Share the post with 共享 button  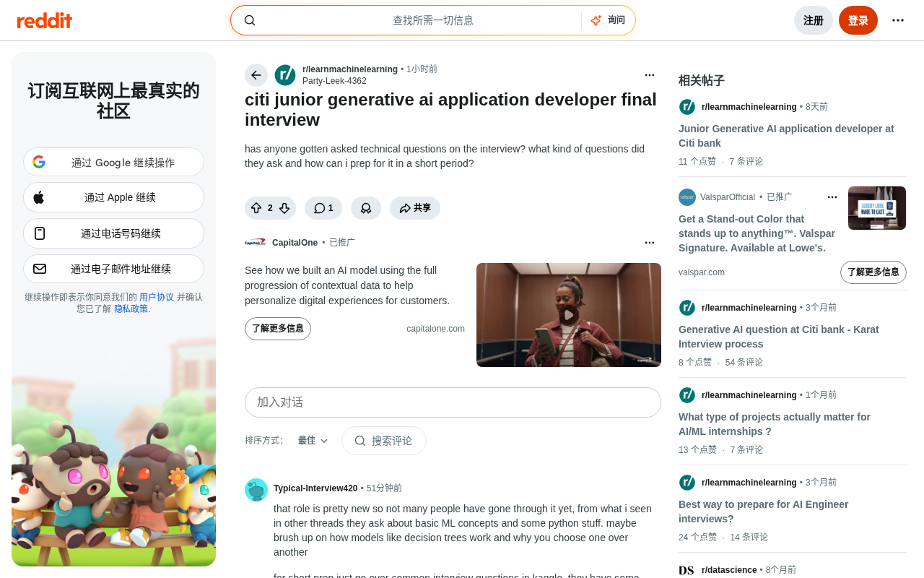click(x=415, y=208)
